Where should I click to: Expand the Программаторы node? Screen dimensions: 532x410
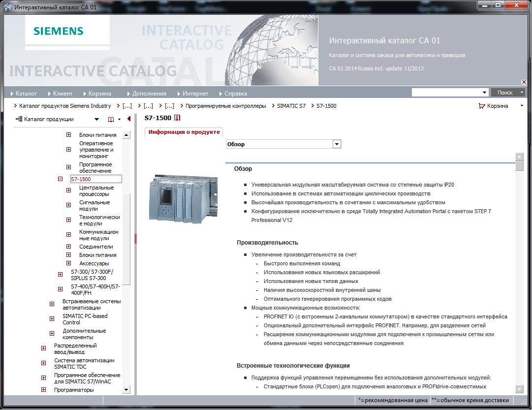[44, 390]
